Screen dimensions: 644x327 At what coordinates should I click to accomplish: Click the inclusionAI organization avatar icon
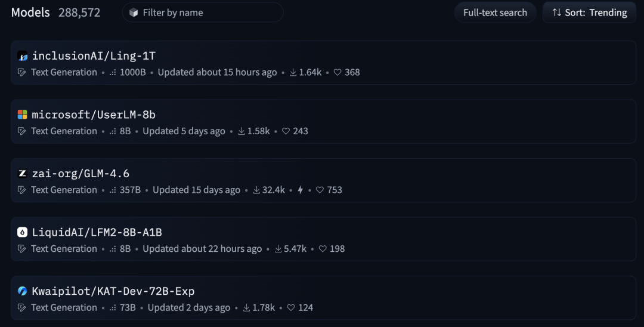[x=23, y=57]
